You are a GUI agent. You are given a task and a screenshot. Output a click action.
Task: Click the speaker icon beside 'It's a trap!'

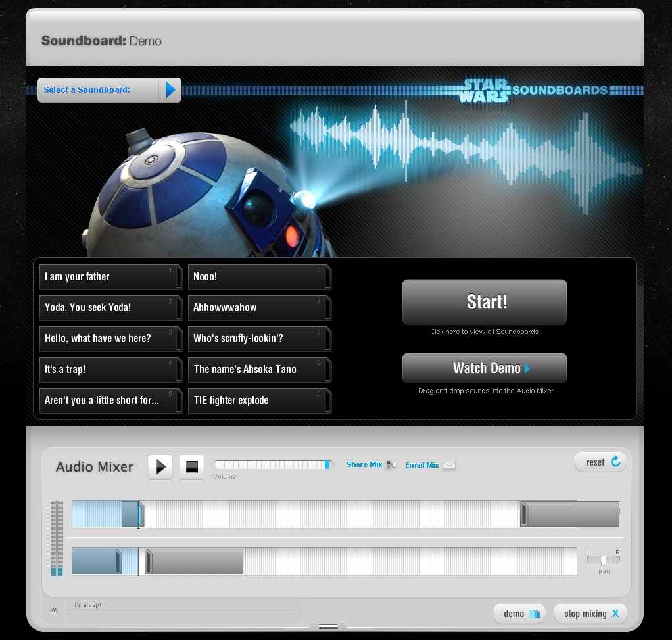(53, 611)
